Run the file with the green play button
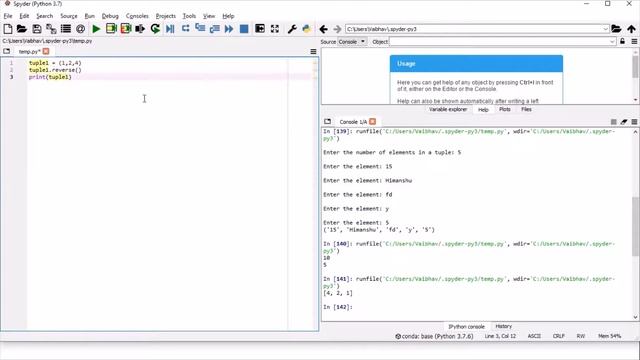 96,29
